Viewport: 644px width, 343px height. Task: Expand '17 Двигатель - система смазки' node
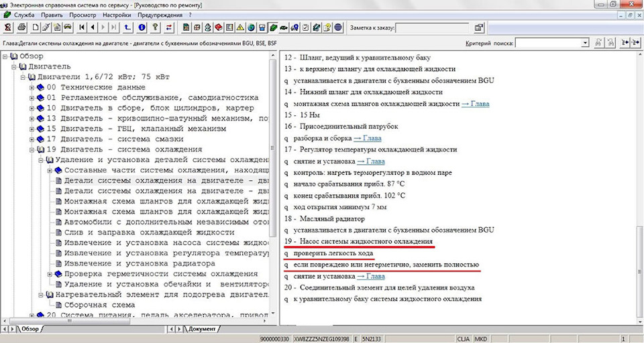coord(32,139)
